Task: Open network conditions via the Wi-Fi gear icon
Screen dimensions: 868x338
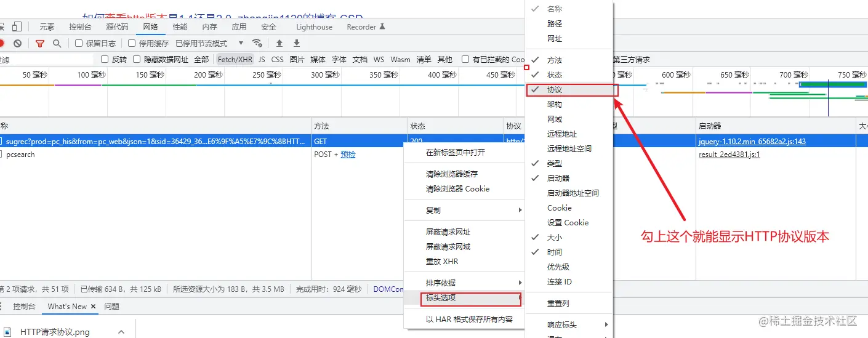Action: coord(257,43)
